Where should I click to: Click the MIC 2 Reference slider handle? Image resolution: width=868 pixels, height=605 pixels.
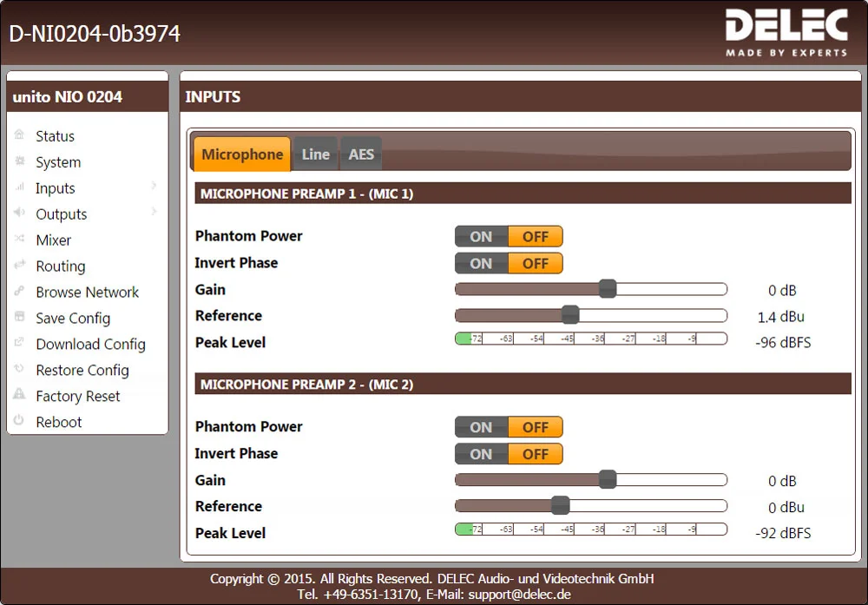point(560,505)
